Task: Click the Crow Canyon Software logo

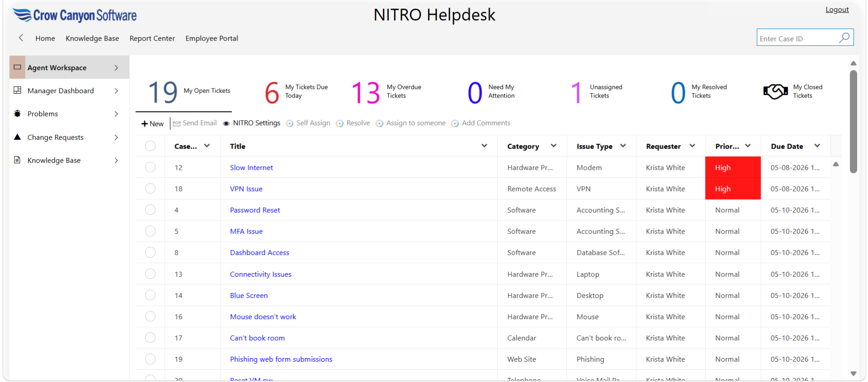Action: pos(75,15)
